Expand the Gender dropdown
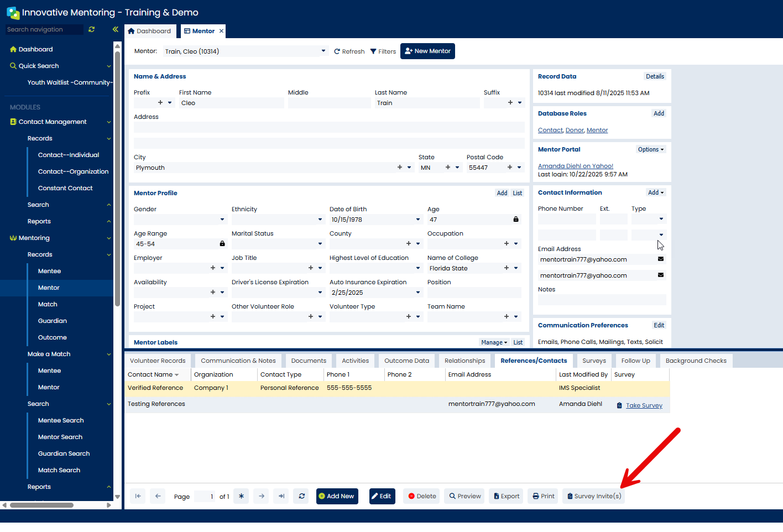783x532 pixels. pos(222,220)
